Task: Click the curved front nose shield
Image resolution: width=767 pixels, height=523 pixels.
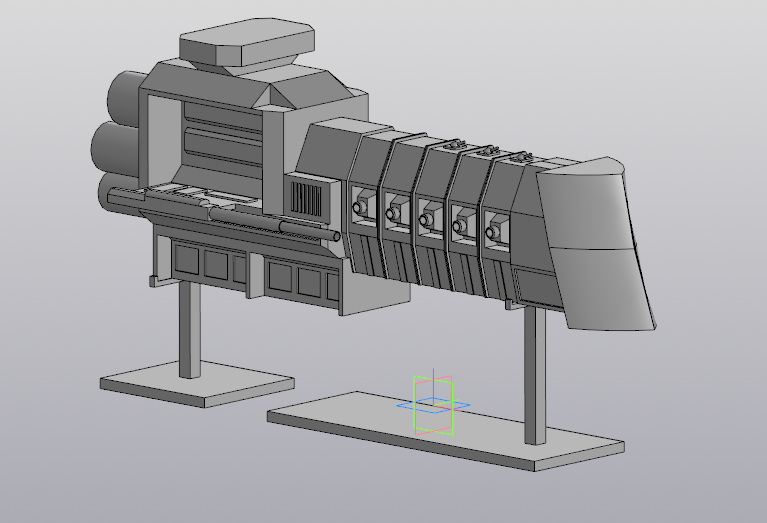Action: tap(597, 245)
